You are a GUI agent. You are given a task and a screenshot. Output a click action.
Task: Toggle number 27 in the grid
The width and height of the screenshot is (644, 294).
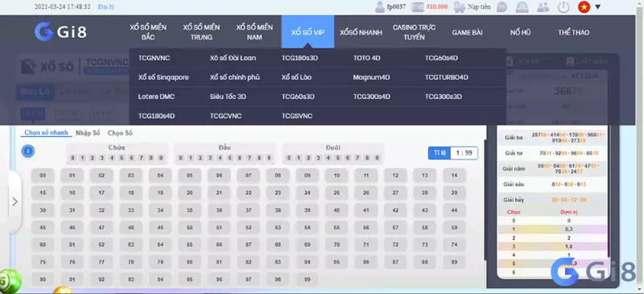(x=395, y=193)
